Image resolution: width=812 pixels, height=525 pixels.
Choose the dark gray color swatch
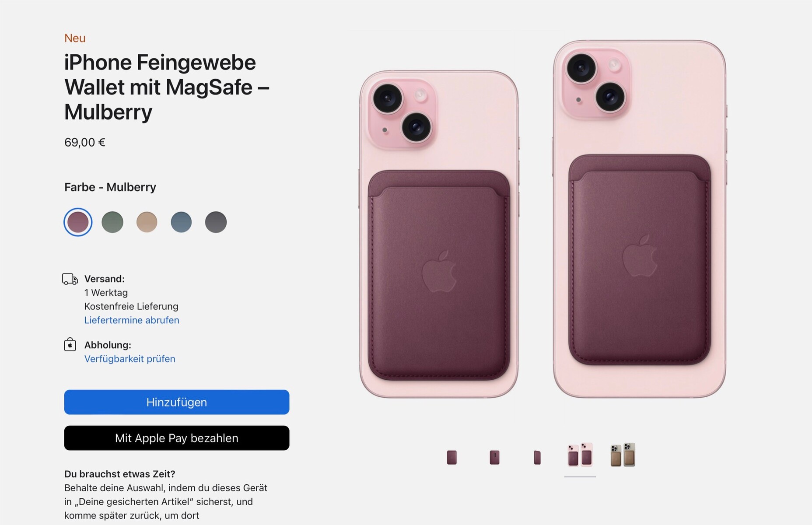(x=216, y=222)
